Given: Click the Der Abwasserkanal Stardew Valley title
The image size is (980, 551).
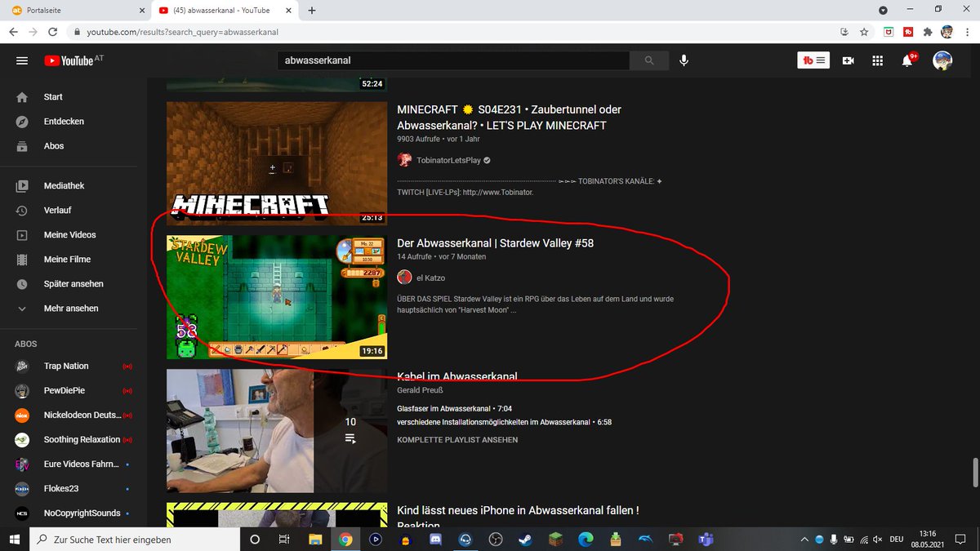Looking at the screenshot, I should (495, 243).
